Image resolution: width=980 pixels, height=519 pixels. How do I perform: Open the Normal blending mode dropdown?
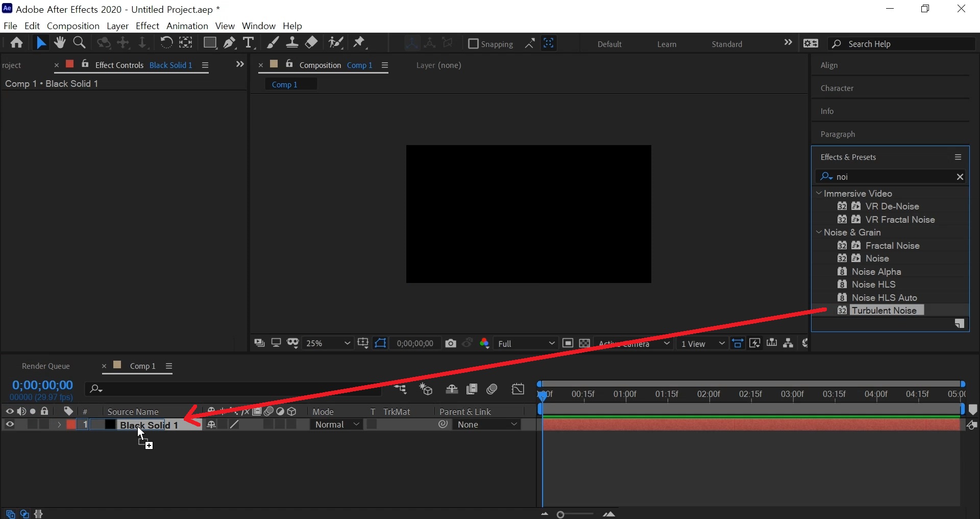click(x=337, y=424)
